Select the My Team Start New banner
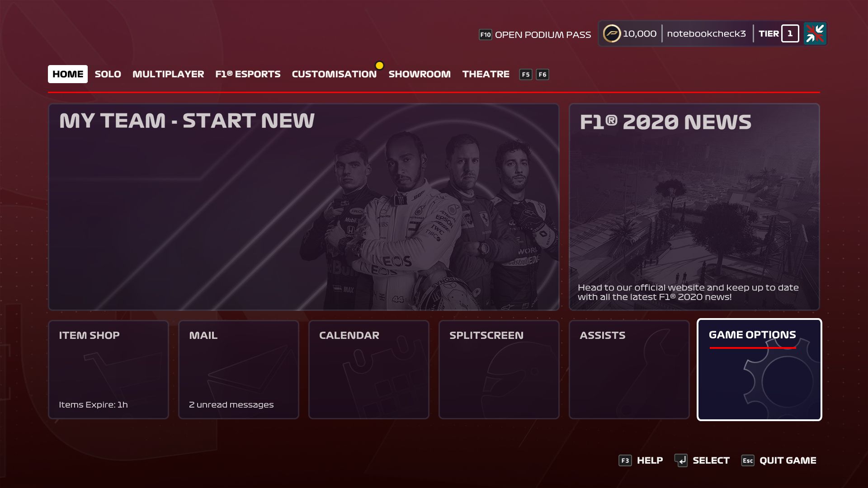This screenshot has height=488, width=868. [x=304, y=207]
